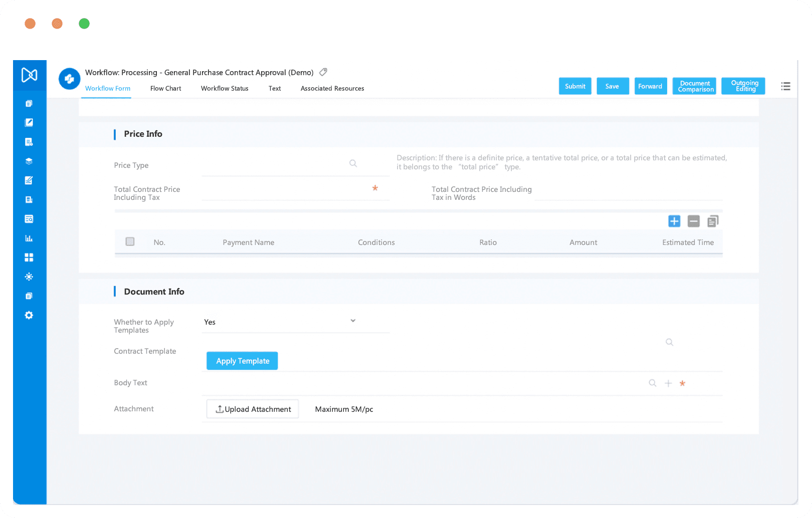Click the Outgoing Editing button
812x518 pixels.
point(743,86)
